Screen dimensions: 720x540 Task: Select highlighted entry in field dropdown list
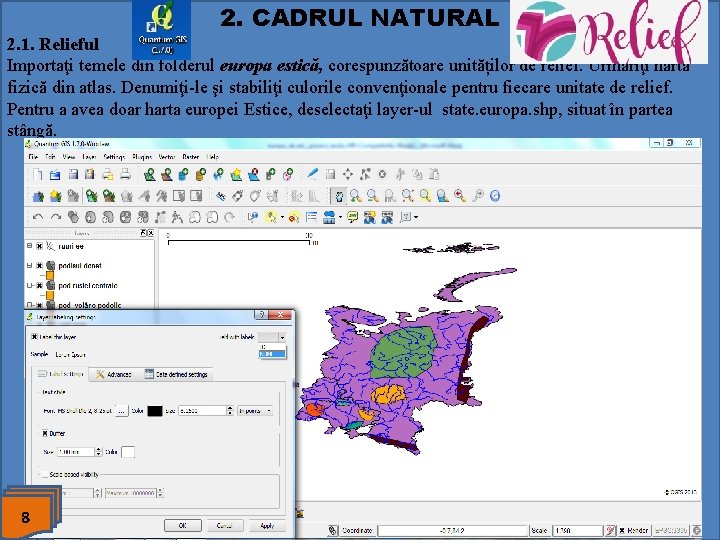[272, 354]
